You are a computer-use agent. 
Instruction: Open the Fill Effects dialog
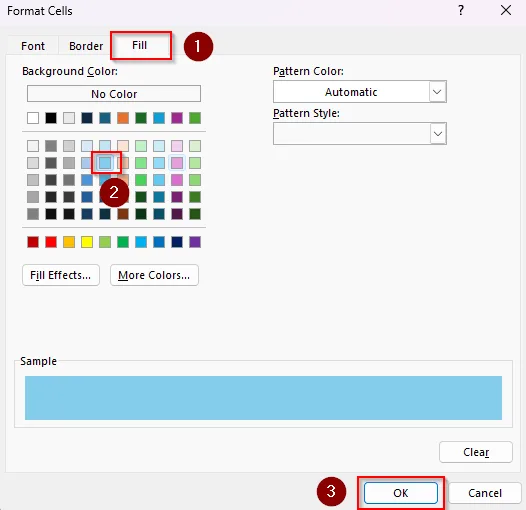point(61,275)
